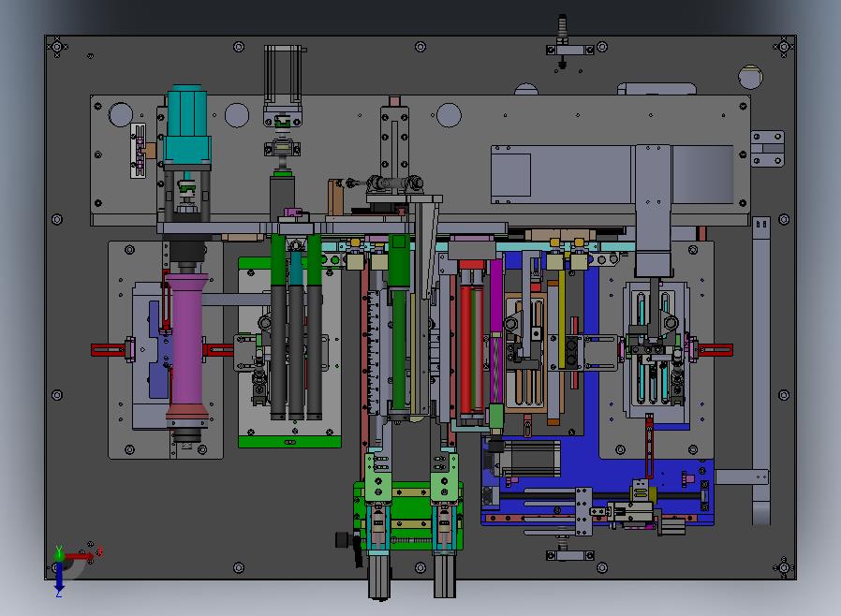Screen dimensions: 841x616
Task: Select the dark green center cylinder
Action: 399,322
